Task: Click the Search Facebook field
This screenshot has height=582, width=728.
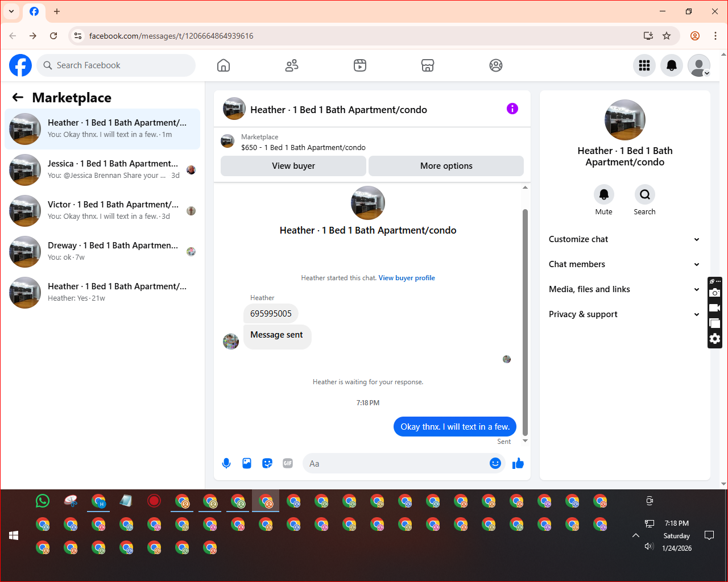Action: click(116, 65)
